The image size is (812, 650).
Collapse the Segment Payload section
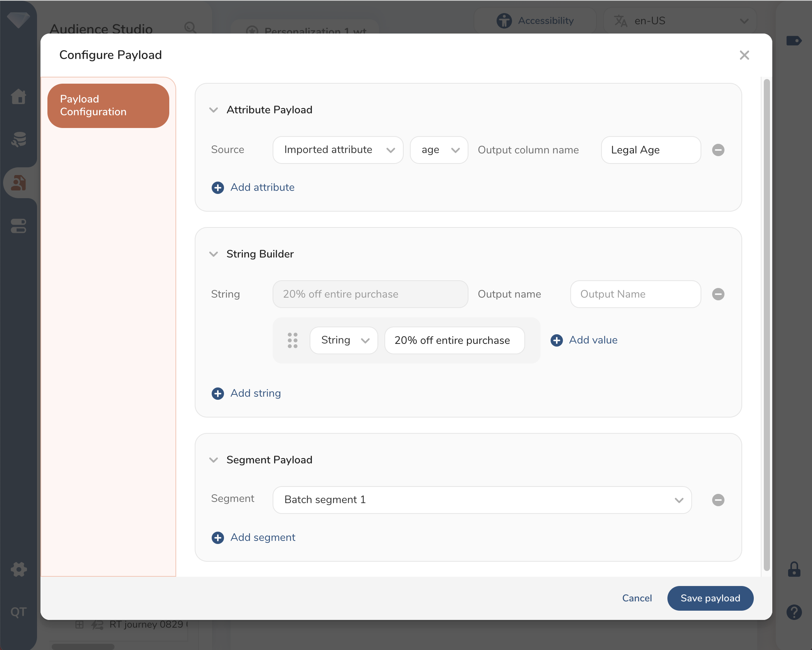tap(214, 460)
